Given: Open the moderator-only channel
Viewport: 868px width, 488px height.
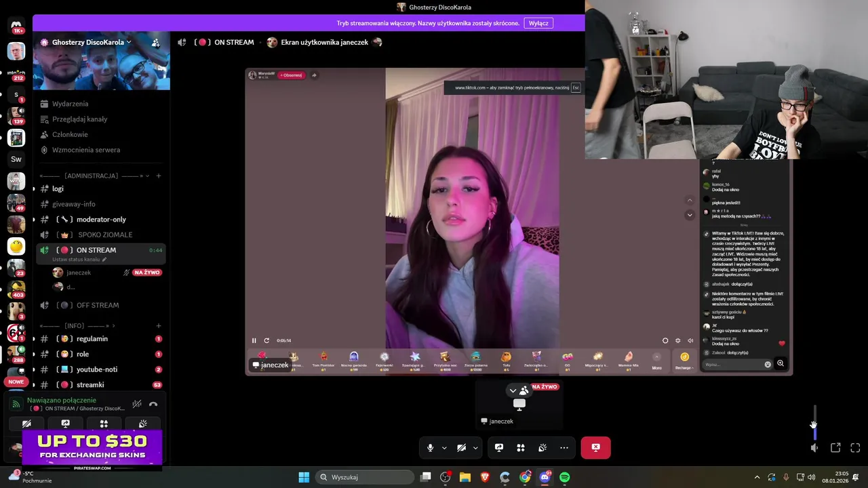Looking at the screenshot, I should click(x=101, y=220).
